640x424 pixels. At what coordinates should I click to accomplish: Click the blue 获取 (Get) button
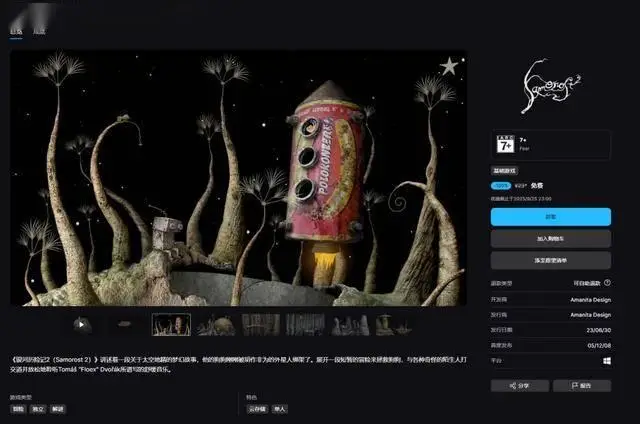[x=551, y=217]
